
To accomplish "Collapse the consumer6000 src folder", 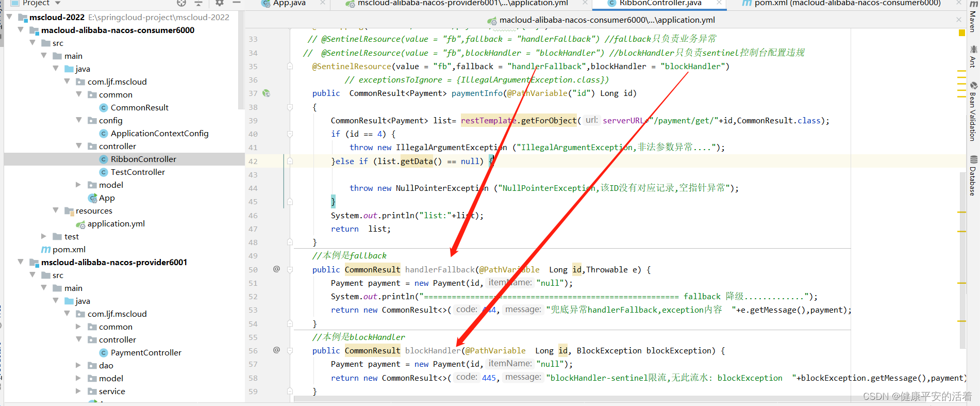I will pos(32,43).
